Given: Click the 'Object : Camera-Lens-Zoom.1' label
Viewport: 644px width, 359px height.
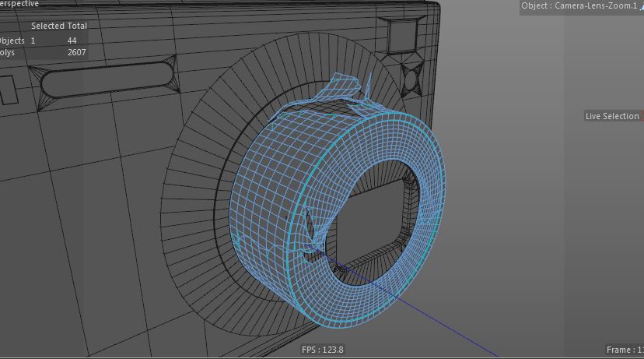Looking at the screenshot, I should click(x=579, y=6).
